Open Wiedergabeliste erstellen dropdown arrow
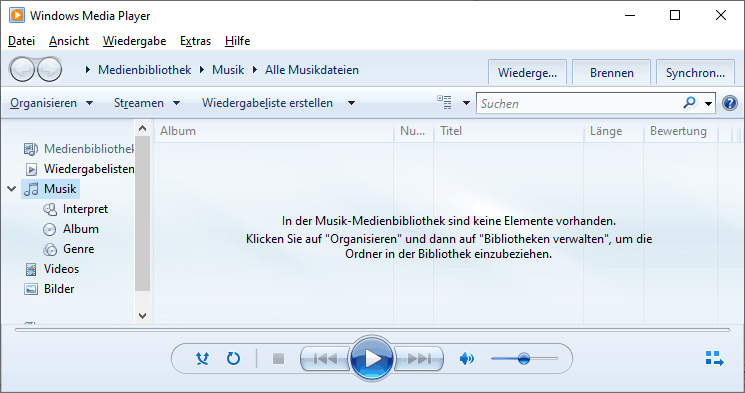The image size is (745, 393). 351,103
